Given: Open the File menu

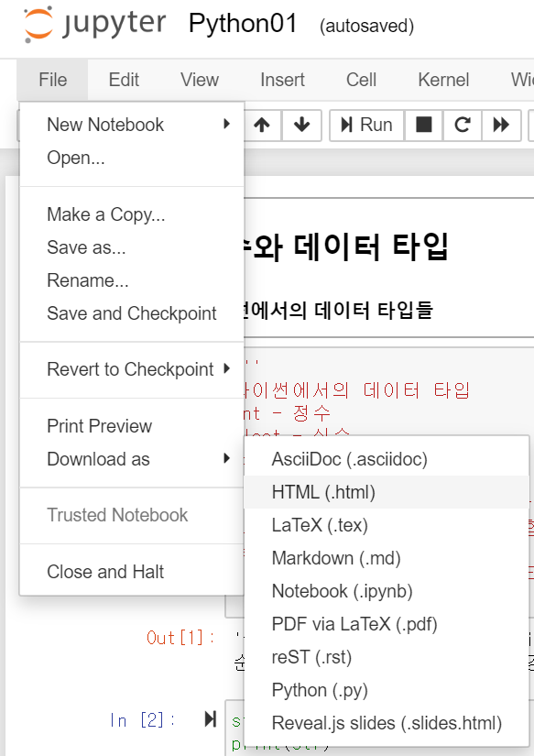Looking at the screenshot, I should 52,80.
